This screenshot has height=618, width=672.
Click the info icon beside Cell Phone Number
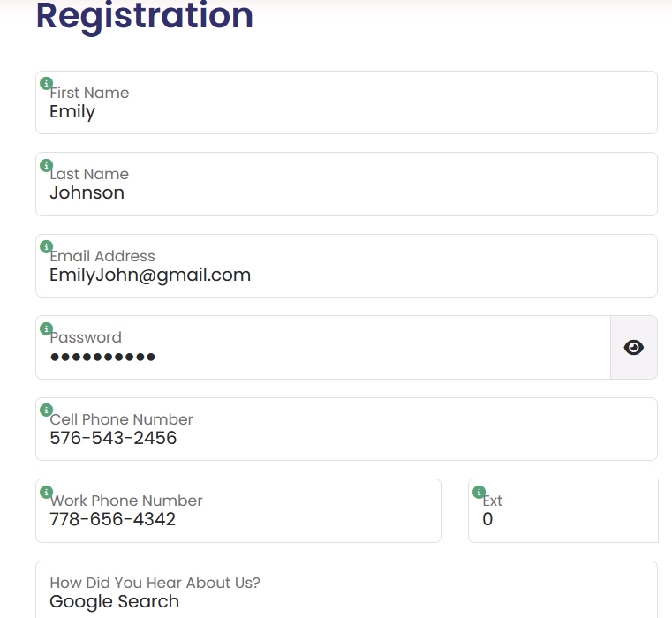(x=46, y=410)
